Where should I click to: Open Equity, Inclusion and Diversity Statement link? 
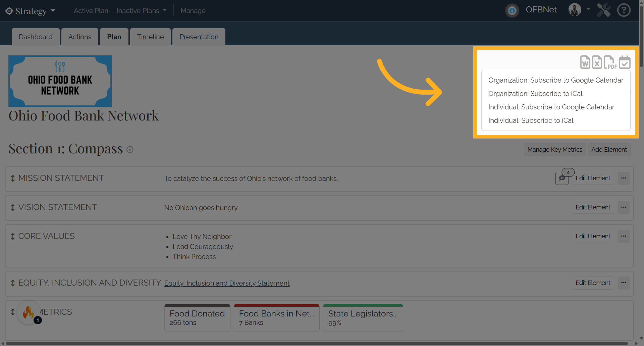pos(227,283)
